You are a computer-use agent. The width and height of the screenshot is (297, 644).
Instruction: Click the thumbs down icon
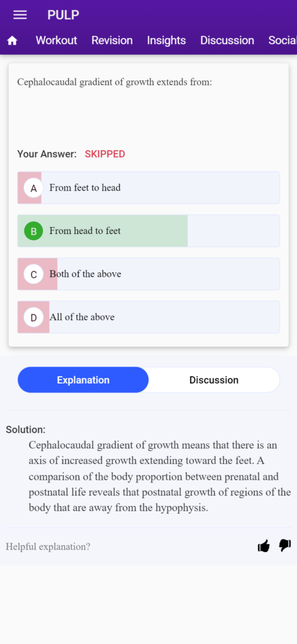coord(284,545)
